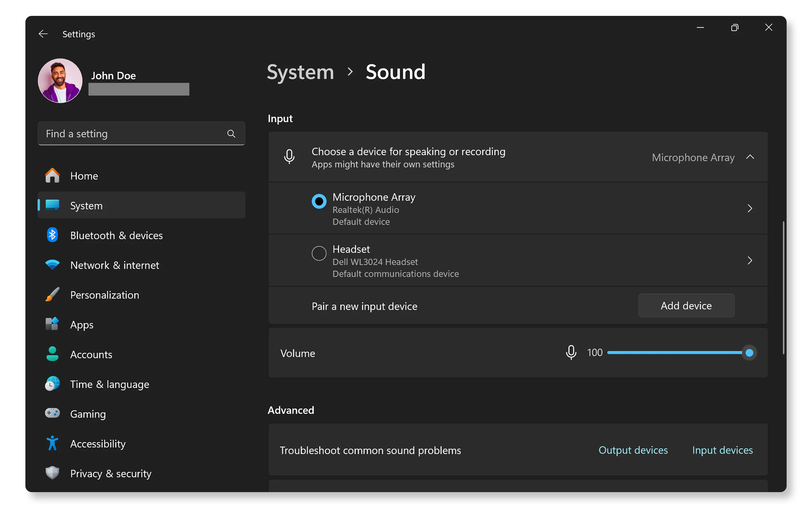Viewport: 812px width, 508px height.
Task: Open Input devices troubleshooter link
Action: (x=723, y=450)
